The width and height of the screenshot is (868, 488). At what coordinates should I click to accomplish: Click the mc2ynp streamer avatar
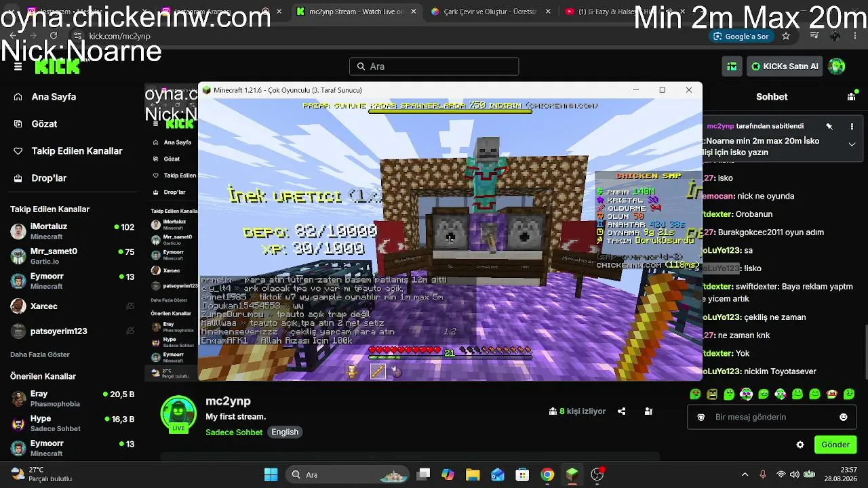178,413
